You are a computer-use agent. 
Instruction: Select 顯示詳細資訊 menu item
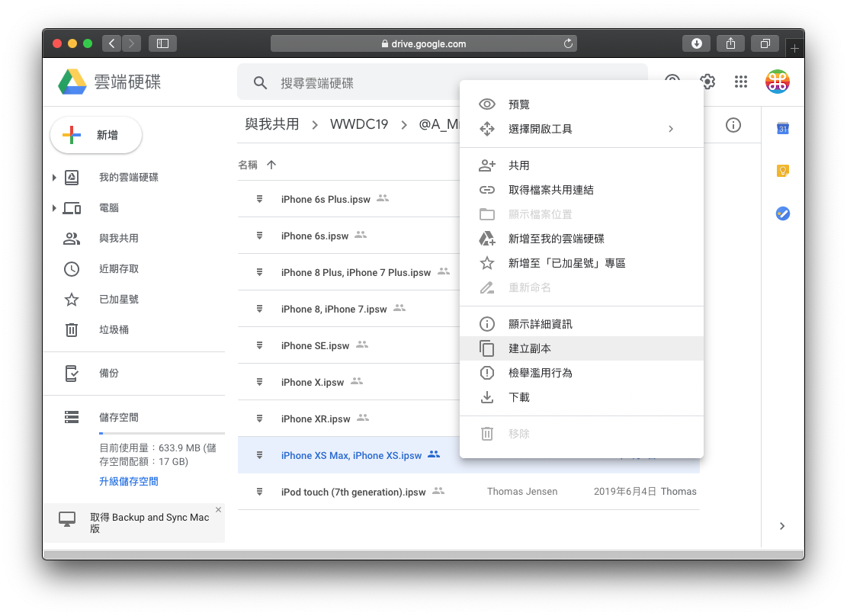[x=581, y=324]
